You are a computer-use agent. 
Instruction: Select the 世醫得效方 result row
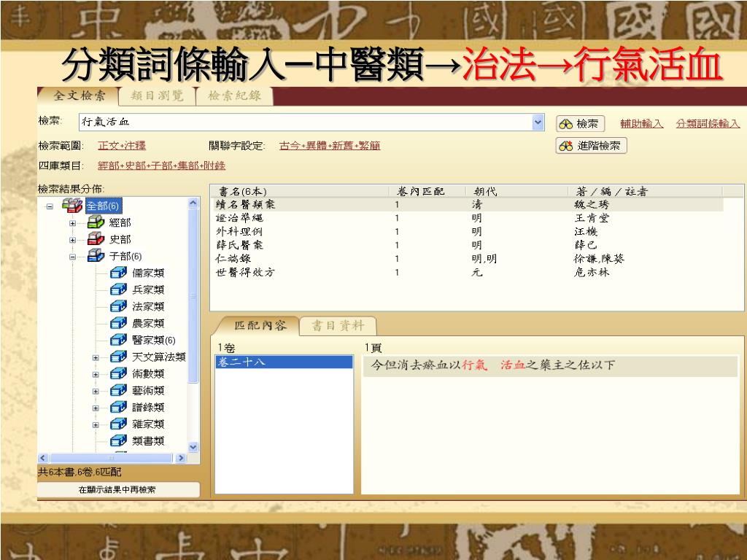[468, 273]
